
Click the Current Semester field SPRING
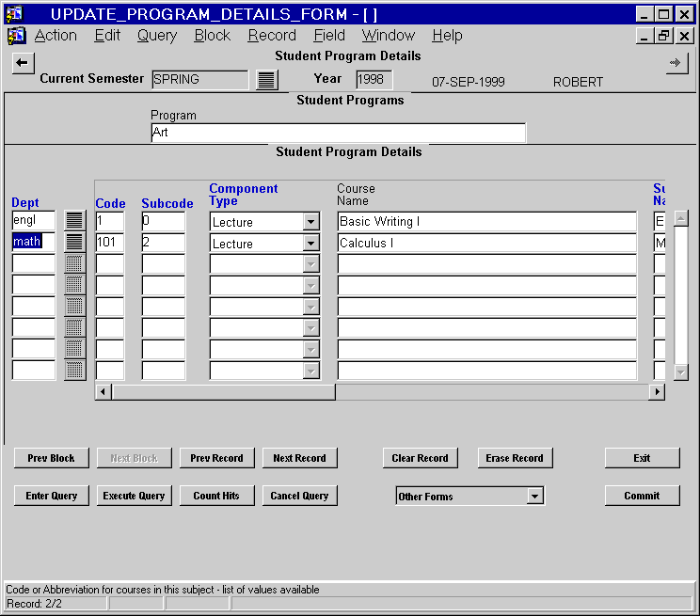click(200, 80)
